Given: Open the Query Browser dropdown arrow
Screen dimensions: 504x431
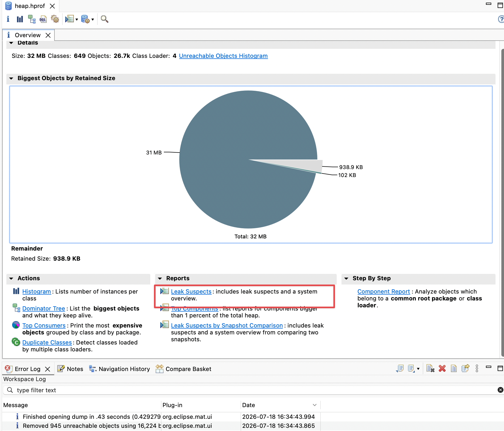Looking at the screenshot, I should pyautogui.click(x=93, y=19).
